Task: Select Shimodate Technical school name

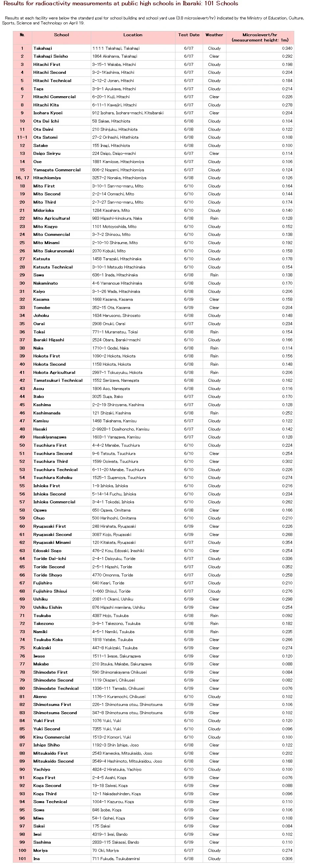Action: coord(56,688)
